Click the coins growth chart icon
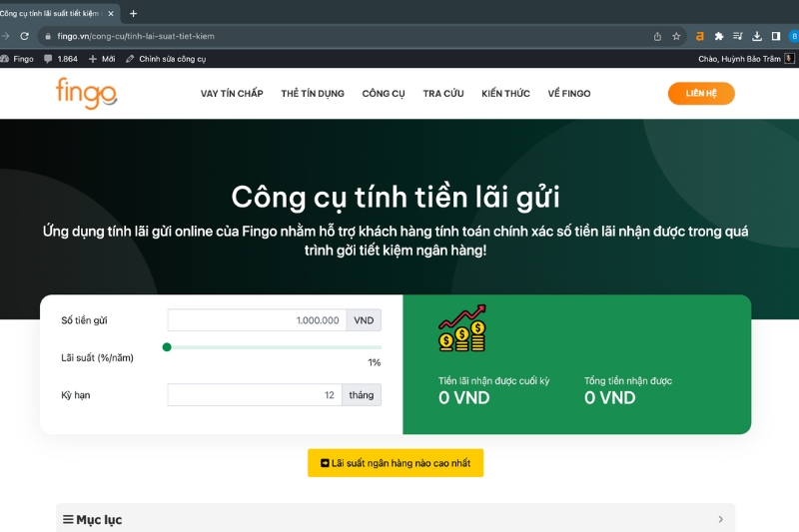 point(462,328)
